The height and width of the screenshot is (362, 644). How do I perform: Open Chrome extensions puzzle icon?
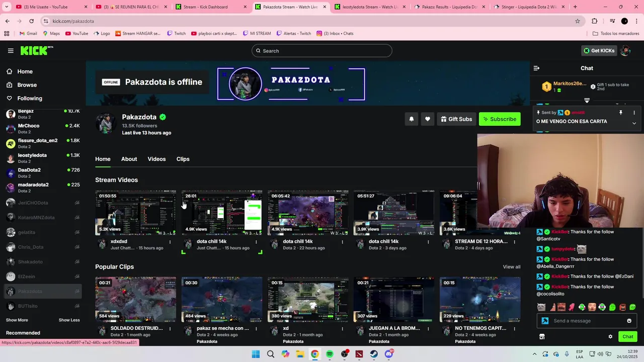click(595, 21)
